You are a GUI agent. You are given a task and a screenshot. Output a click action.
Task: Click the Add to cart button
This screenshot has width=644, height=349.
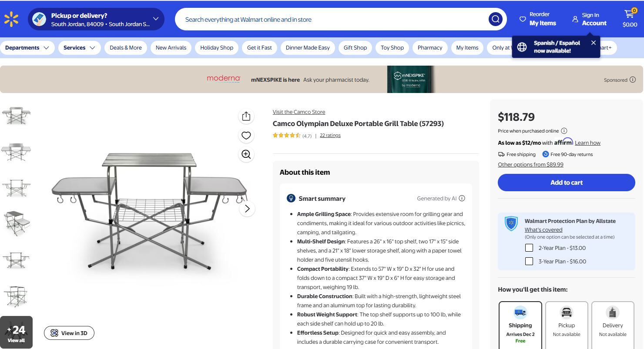coord(567,183)
